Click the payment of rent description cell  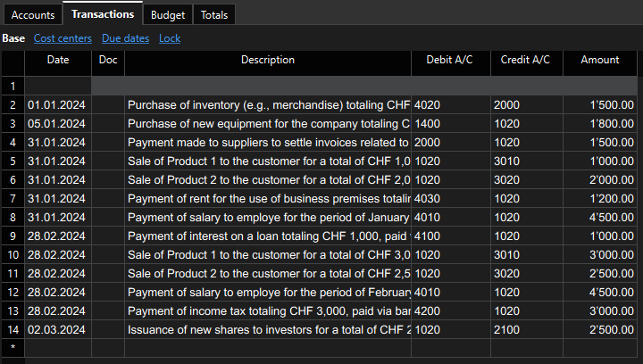268,198
